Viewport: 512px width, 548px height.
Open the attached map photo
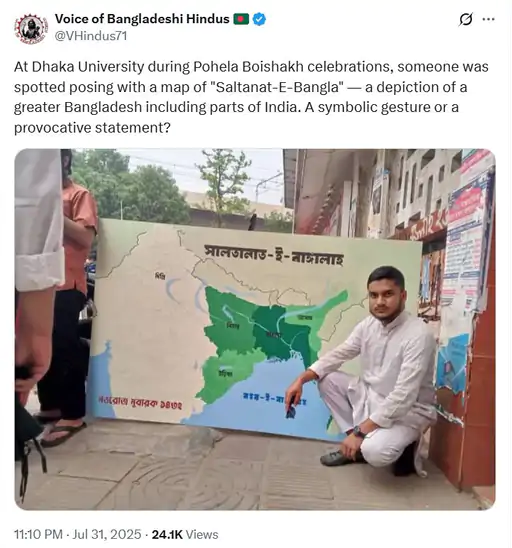255,329
